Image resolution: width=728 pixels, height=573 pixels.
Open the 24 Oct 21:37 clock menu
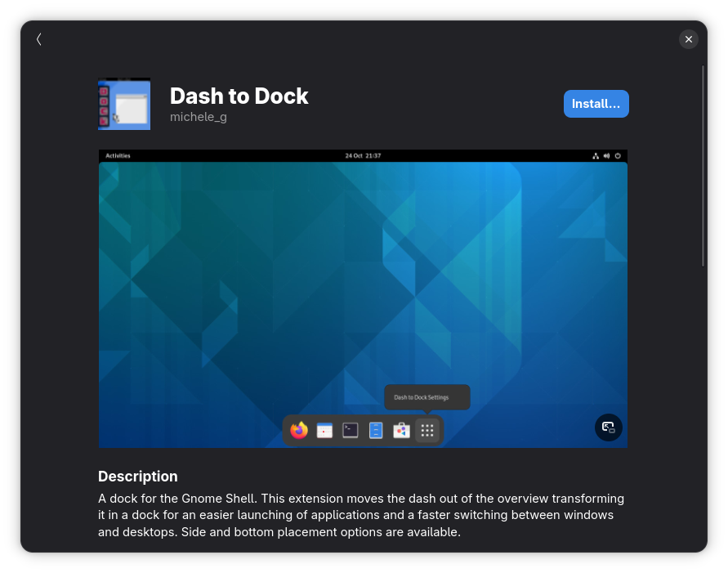point(363,155)
